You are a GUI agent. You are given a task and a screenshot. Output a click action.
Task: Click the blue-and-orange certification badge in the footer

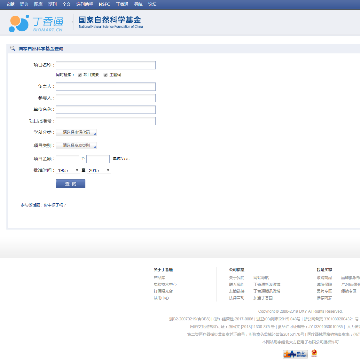click(295, 354)
